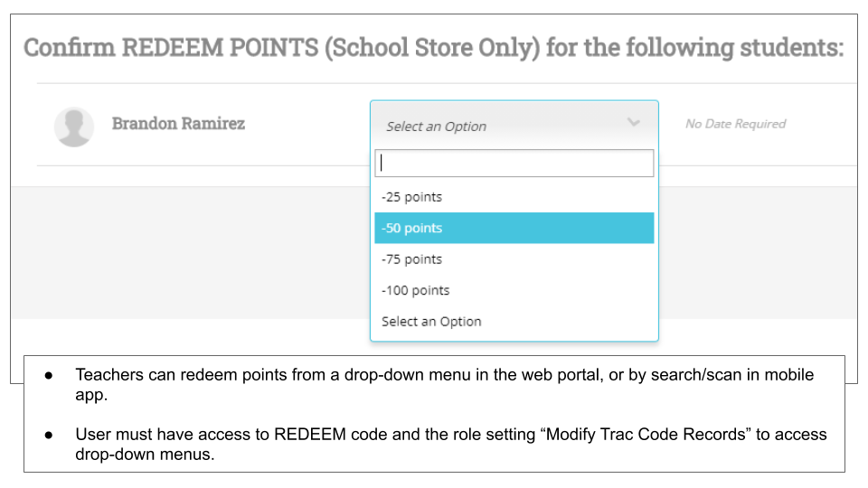Image resolution: width=868 pixels, height=488 pixels.
Task: Click the student name Brandon Ramirez
Action: [x=178, y=124]
